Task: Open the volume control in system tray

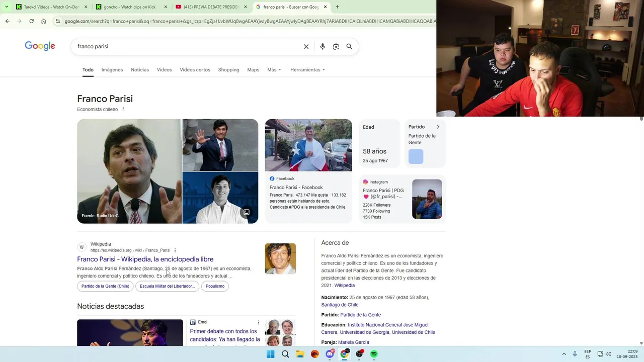Action: pos(608,354)
